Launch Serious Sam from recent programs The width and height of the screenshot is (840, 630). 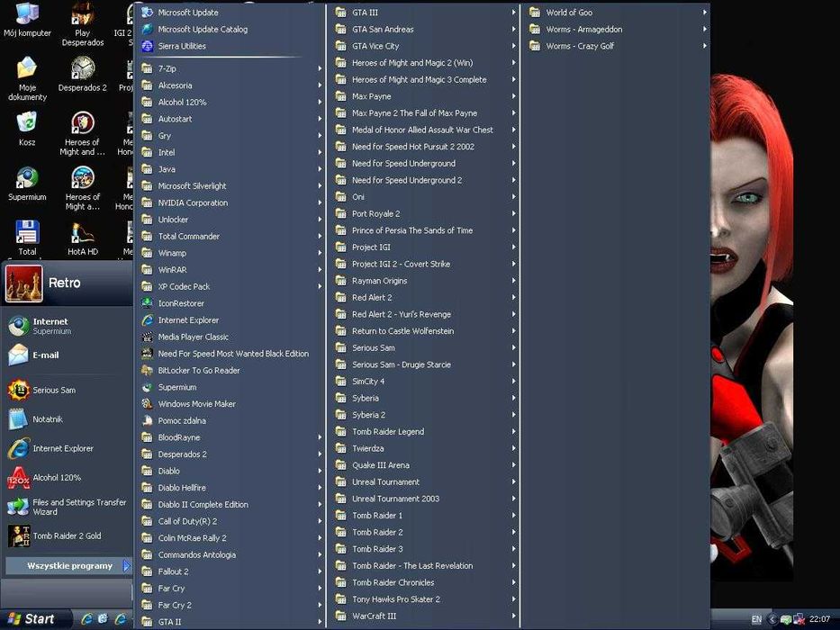coord(67,390)
